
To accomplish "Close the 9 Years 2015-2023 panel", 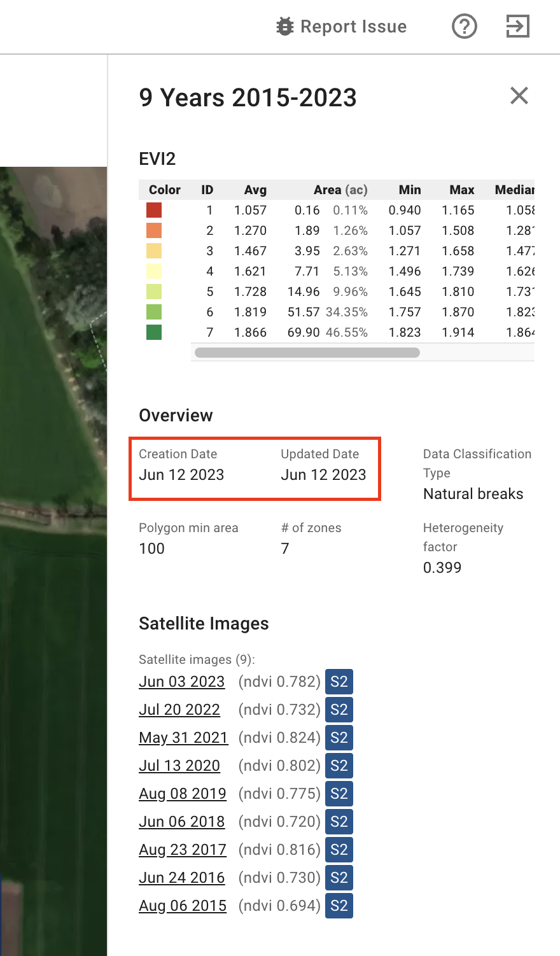I will (519, 96).
